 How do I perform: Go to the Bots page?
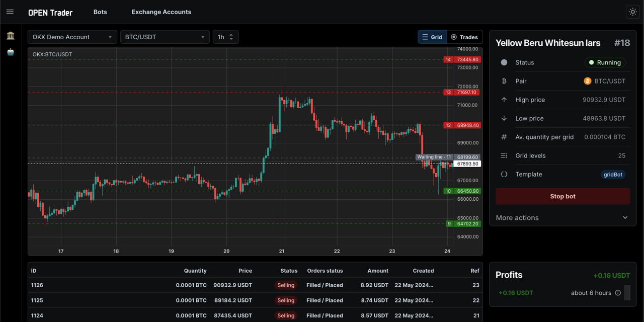coord(100,12)
